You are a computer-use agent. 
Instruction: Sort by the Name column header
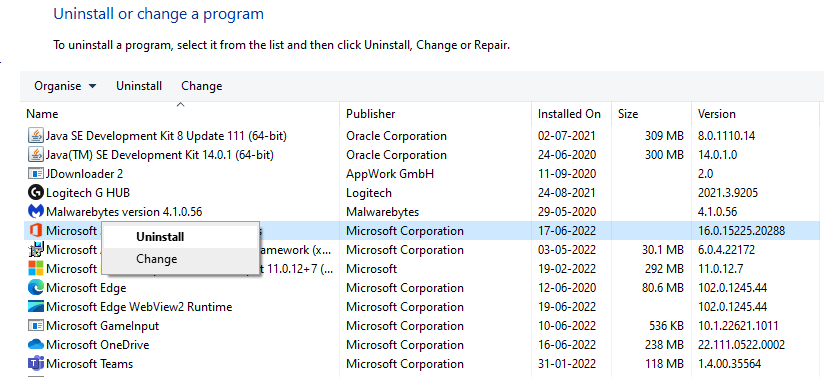(42, 114)
